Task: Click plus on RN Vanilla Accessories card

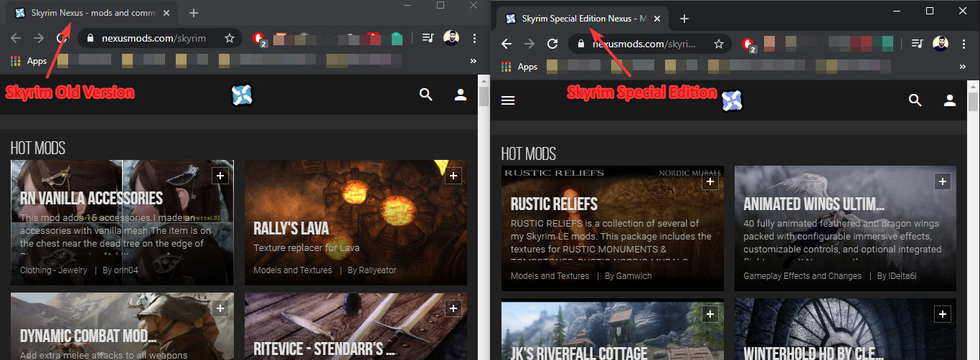Action: 220,175
